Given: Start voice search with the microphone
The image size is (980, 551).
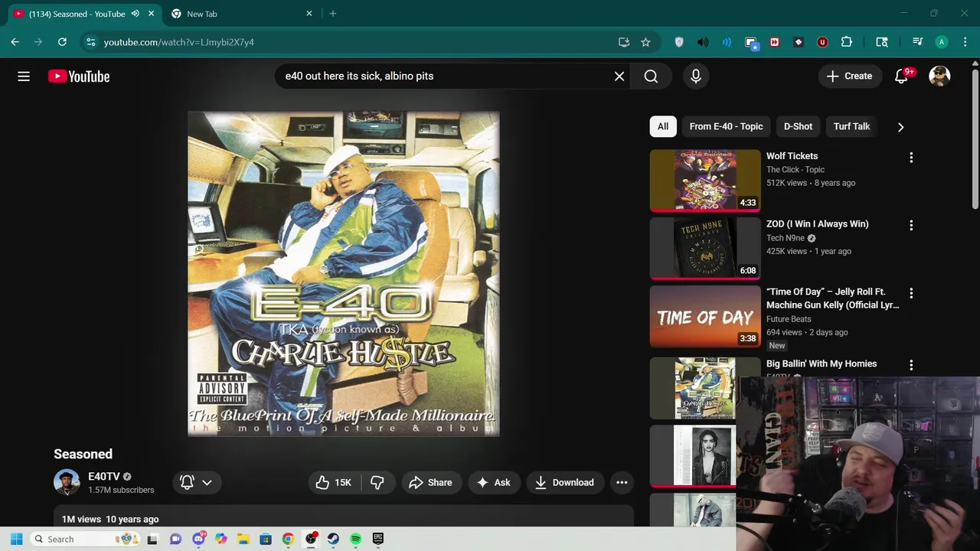Looking at the screenshot, I should tap(696, 77).
